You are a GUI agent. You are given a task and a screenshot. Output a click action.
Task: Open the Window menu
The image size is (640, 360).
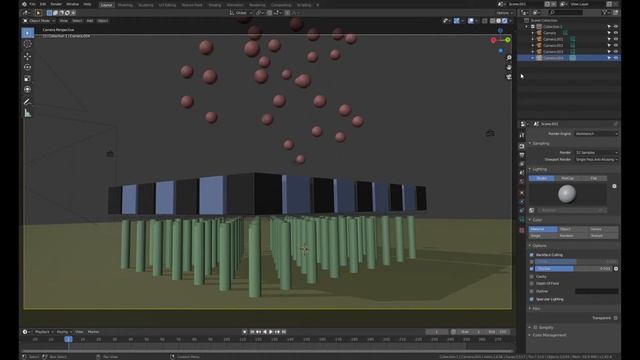tap(72, 4)
